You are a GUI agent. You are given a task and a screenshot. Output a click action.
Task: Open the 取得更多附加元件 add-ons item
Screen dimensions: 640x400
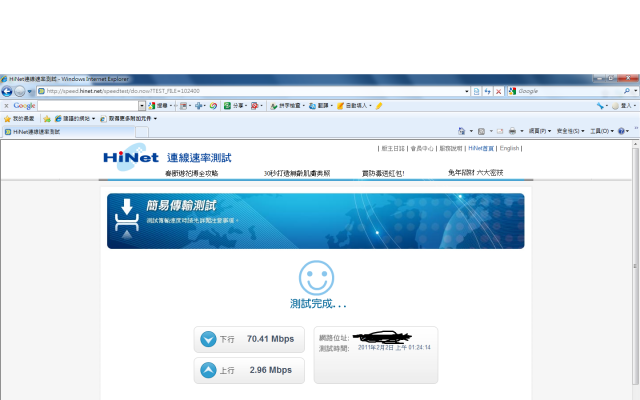[128, 119]
